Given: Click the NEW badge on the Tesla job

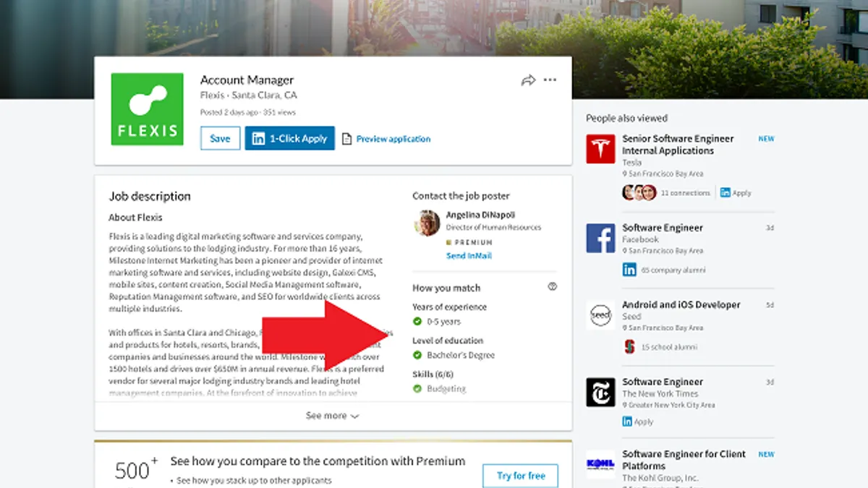Looking at the screenshot, I should (x=766, y=139).
